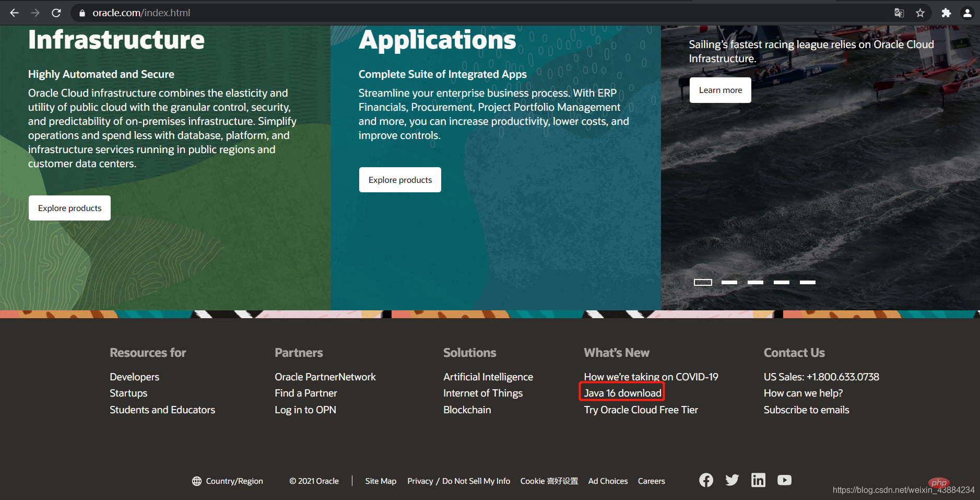
Task: Click Log in to OPN
Action: click(305, 410)
